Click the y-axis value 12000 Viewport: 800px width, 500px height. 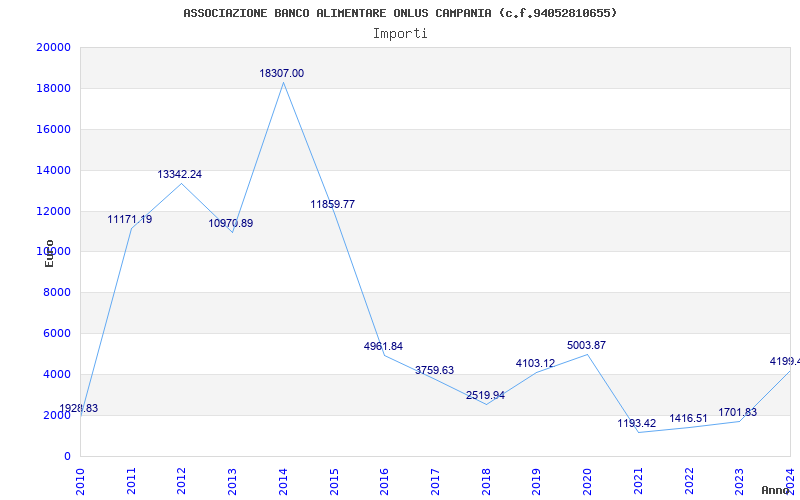(x=53, y=211)
